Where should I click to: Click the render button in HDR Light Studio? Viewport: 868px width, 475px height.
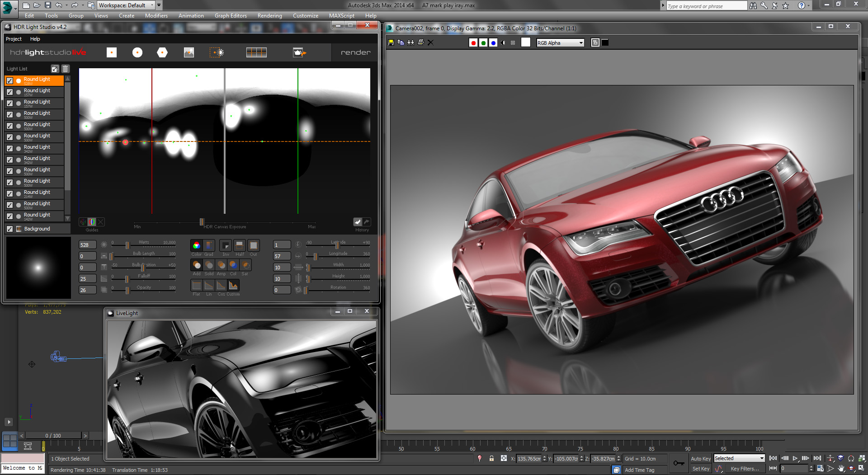pos(355,52)
